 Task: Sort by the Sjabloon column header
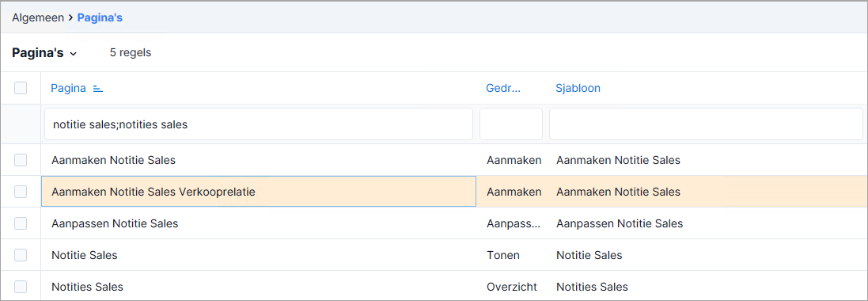click(578, 88)
